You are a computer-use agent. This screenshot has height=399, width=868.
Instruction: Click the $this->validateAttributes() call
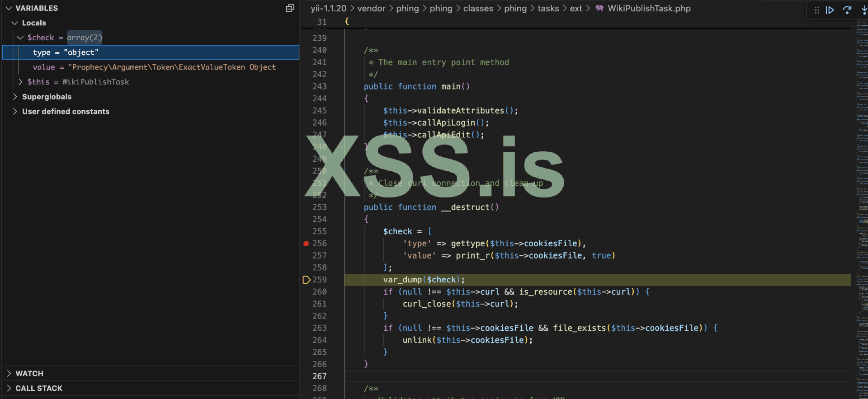(451, 111)
